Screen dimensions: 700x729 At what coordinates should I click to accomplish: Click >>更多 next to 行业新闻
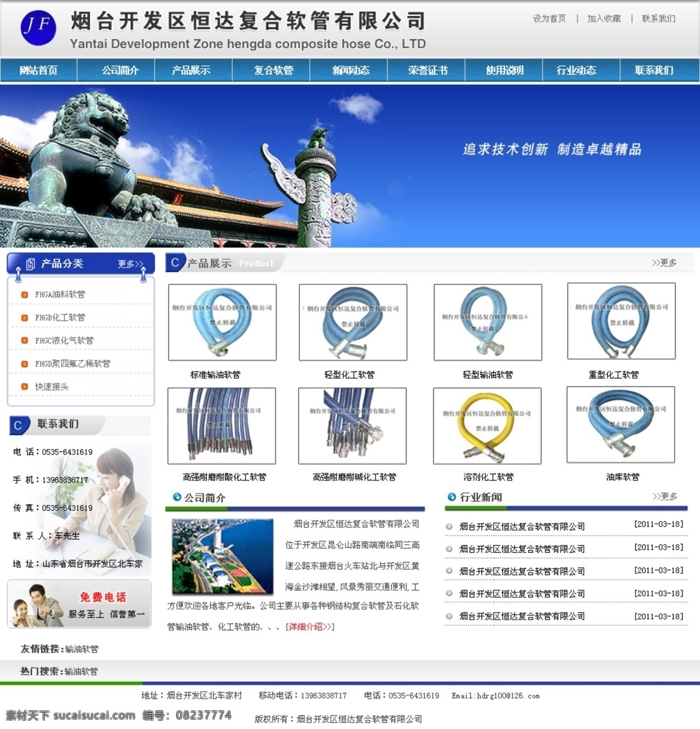click(x=665, y=496)
